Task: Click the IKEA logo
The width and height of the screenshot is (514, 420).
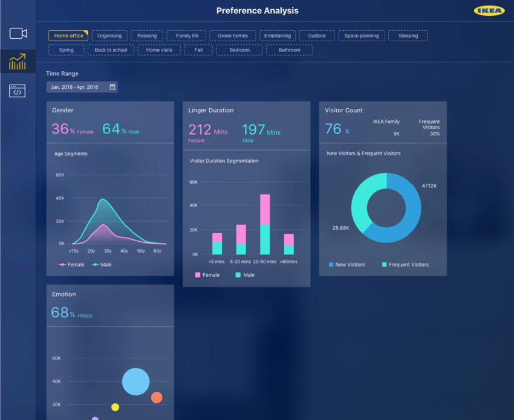Action: [x=489, y=10]
